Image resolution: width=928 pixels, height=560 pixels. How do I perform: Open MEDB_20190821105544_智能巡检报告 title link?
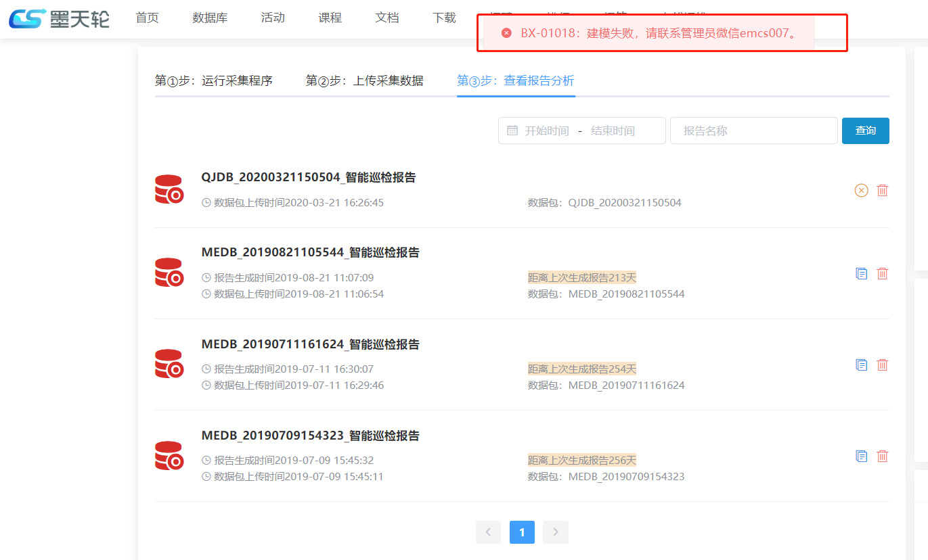coord(310,253)
